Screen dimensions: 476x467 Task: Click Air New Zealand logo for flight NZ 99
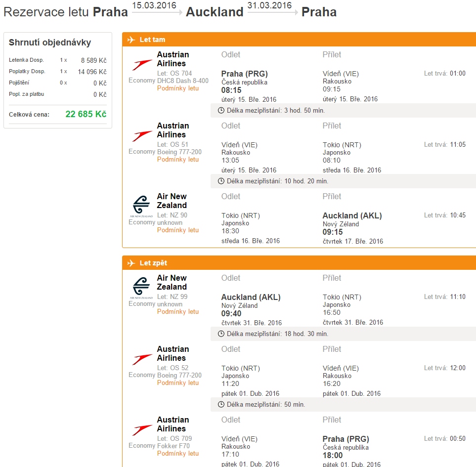coord(141,288)
